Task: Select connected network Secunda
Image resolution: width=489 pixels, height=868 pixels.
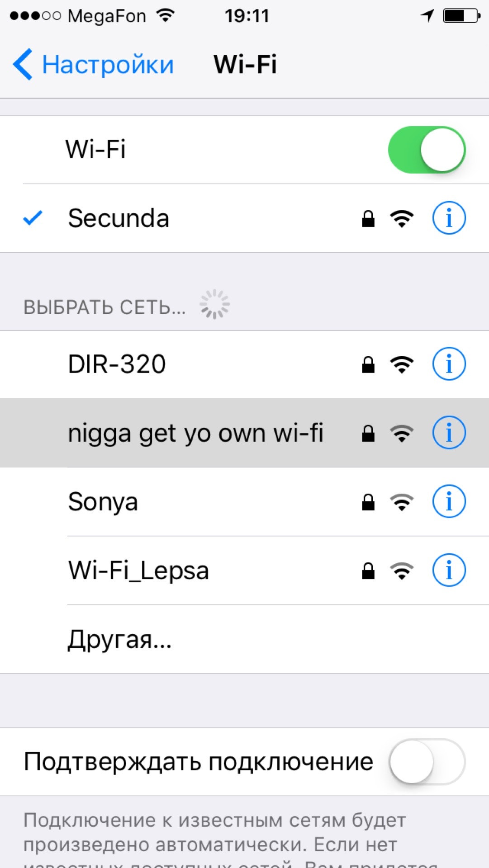Action: click(244, 218)
